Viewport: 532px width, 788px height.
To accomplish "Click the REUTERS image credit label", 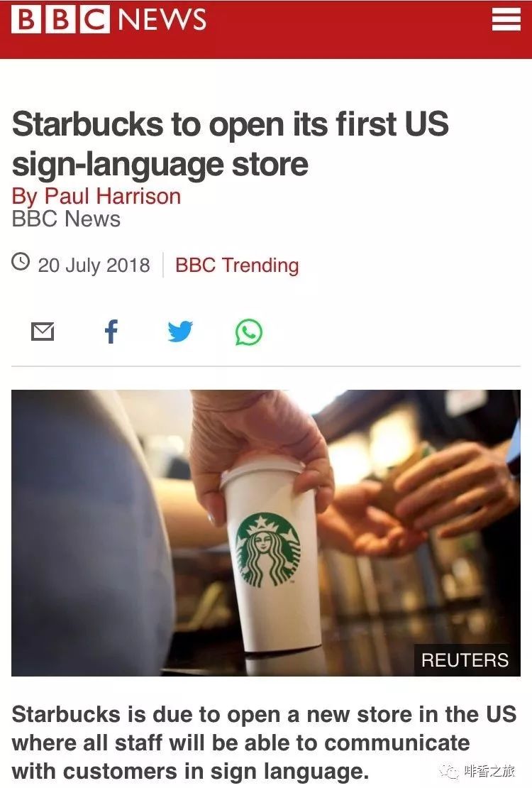I will (x=465, y=660).
